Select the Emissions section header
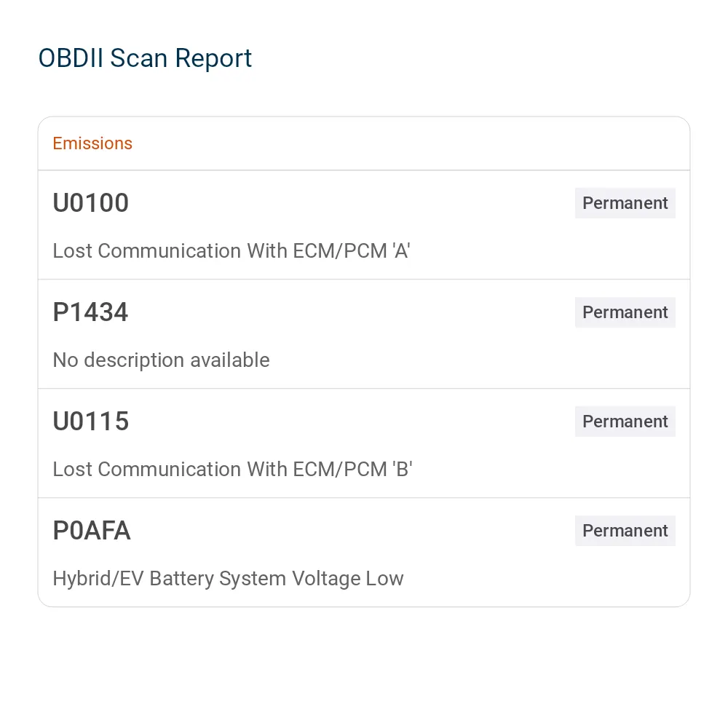The image size is (728, 728). [92, 143]
